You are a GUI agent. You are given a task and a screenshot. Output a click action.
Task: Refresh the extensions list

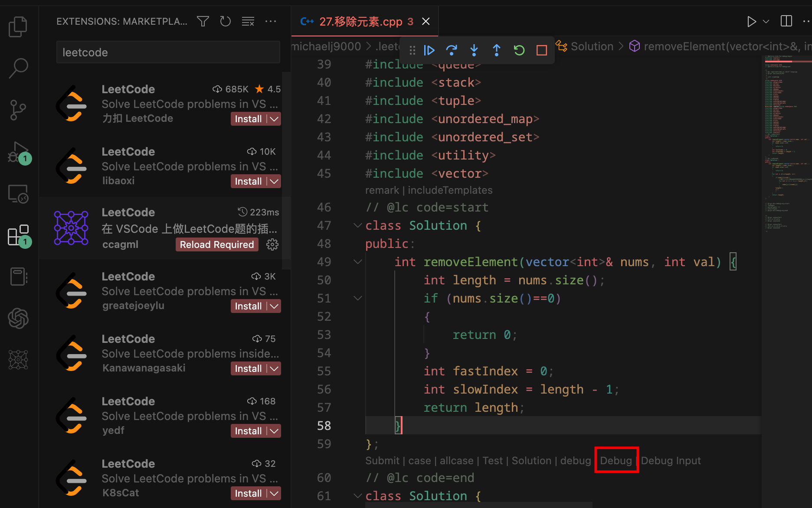pos(225,21)
